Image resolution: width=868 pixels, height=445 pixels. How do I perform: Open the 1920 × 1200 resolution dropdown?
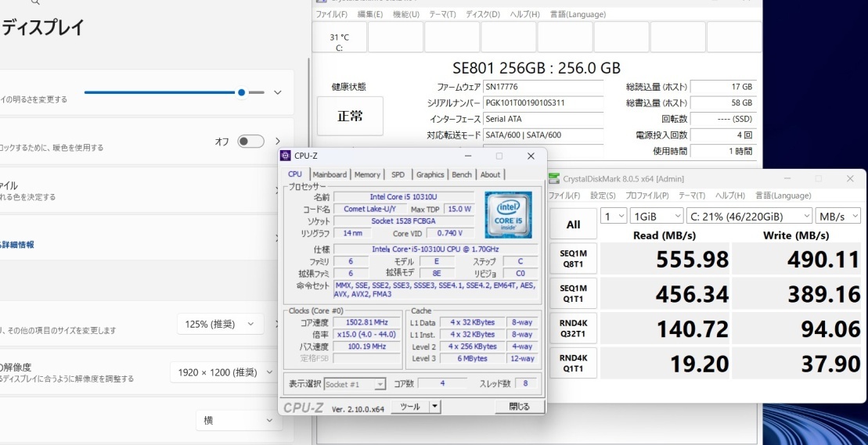(222, 372)
